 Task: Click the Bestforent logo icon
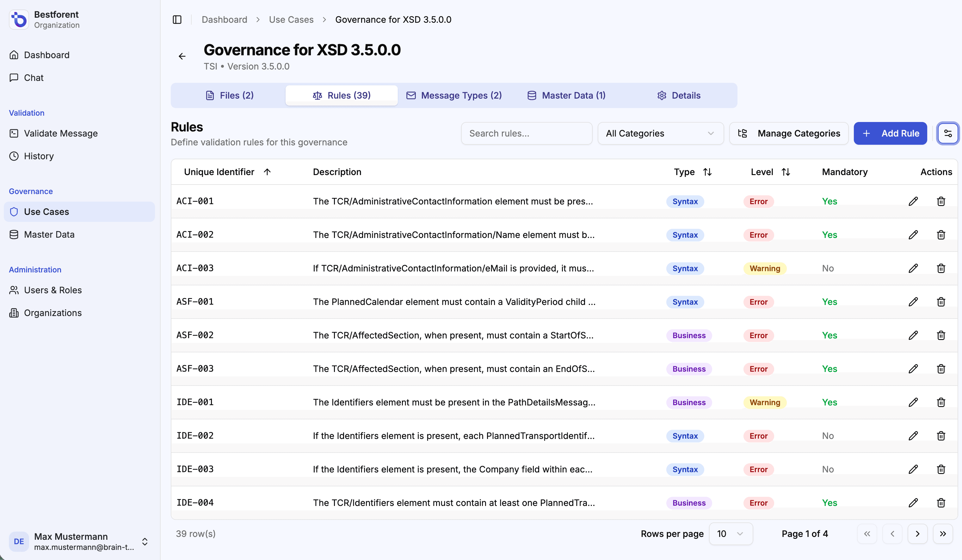(x=19, y=20)
